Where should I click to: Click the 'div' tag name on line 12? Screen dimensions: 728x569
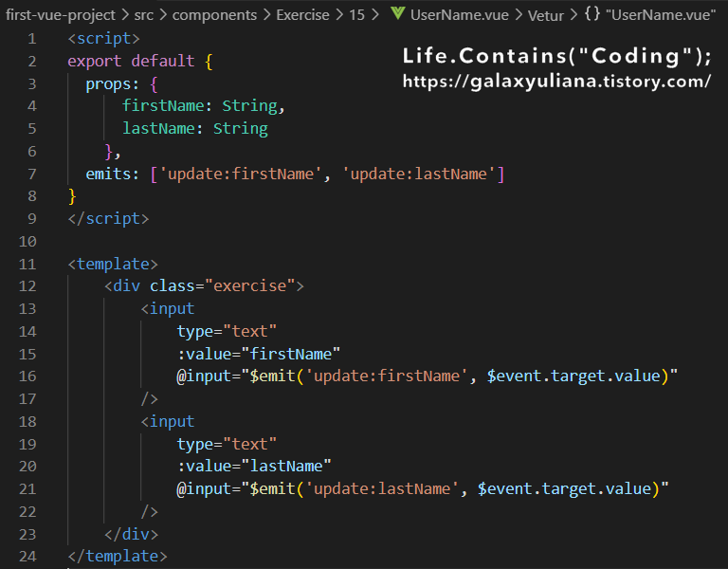(126, 285)
